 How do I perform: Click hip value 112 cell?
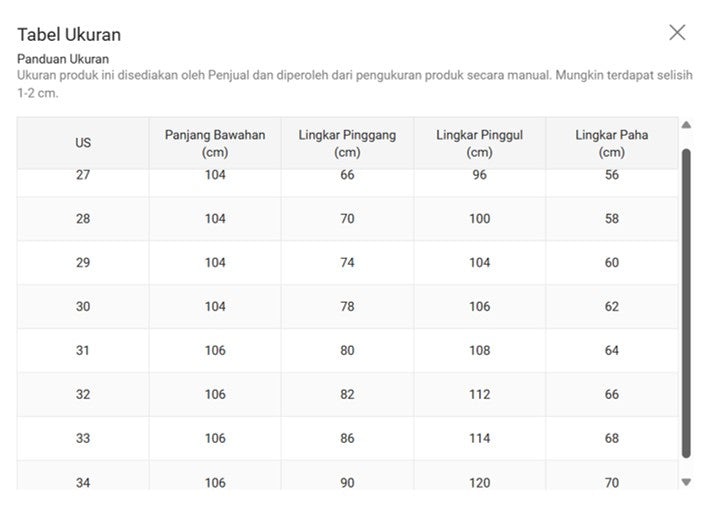480,395
